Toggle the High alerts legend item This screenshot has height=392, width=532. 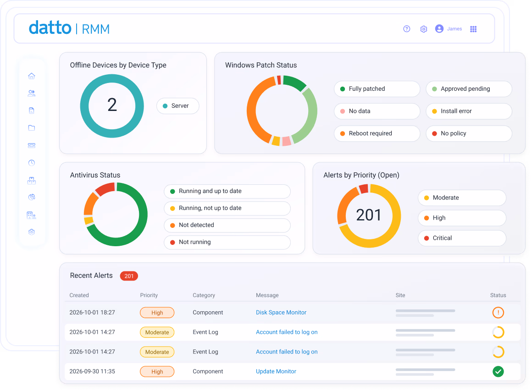[x=462, y=218]
